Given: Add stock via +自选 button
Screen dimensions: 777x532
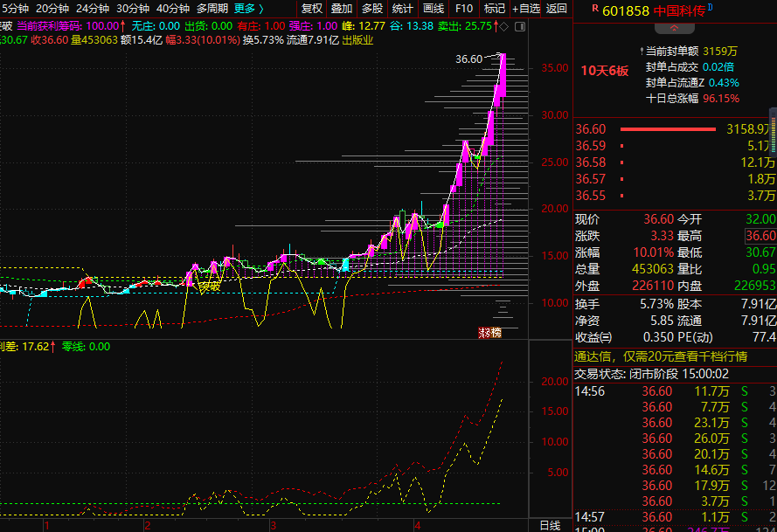Looking at the screenshot, I should [x=526, y=9].
